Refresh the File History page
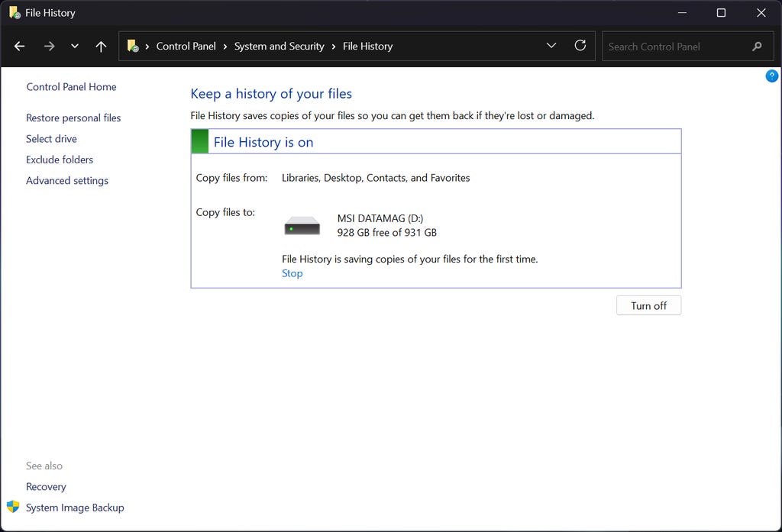Image resolution: width=782 pixels, height=532 pixels. click(x=580, y=46)
